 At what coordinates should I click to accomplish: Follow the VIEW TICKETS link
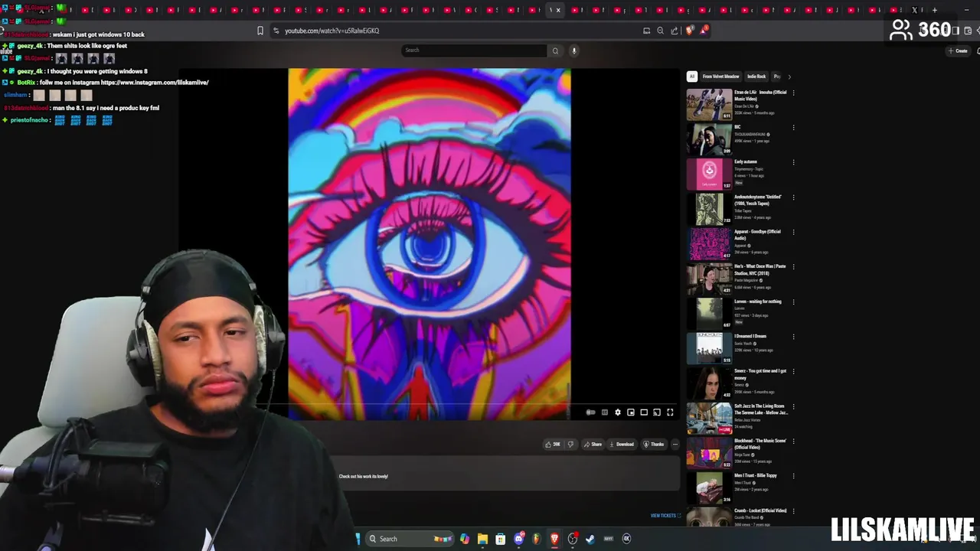coord(665,516)
